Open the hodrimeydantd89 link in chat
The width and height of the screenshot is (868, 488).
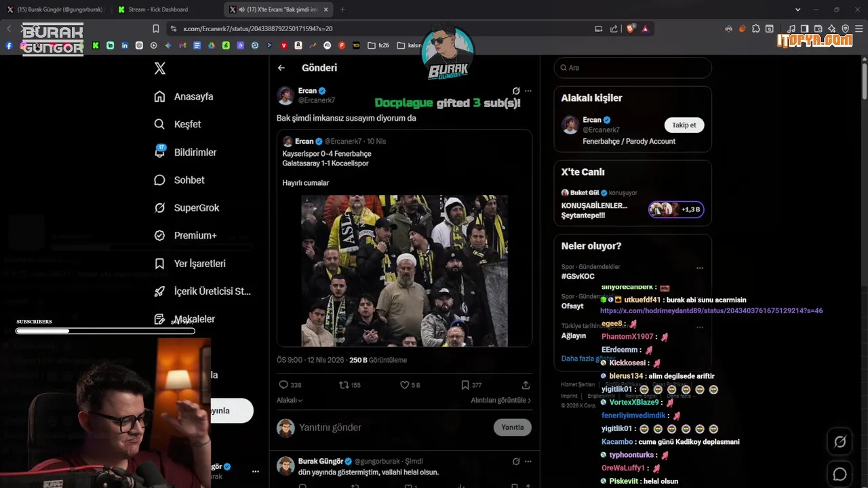[x=711, y=310]
